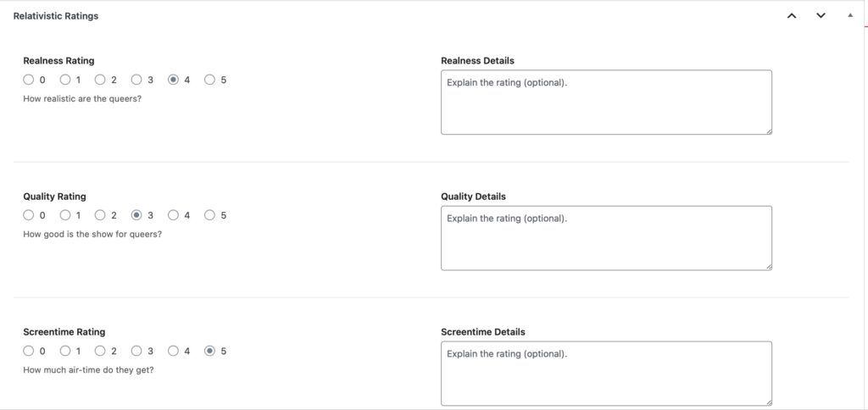
Task: Select Screentime Rating option 4
Action: click(173, 351)
